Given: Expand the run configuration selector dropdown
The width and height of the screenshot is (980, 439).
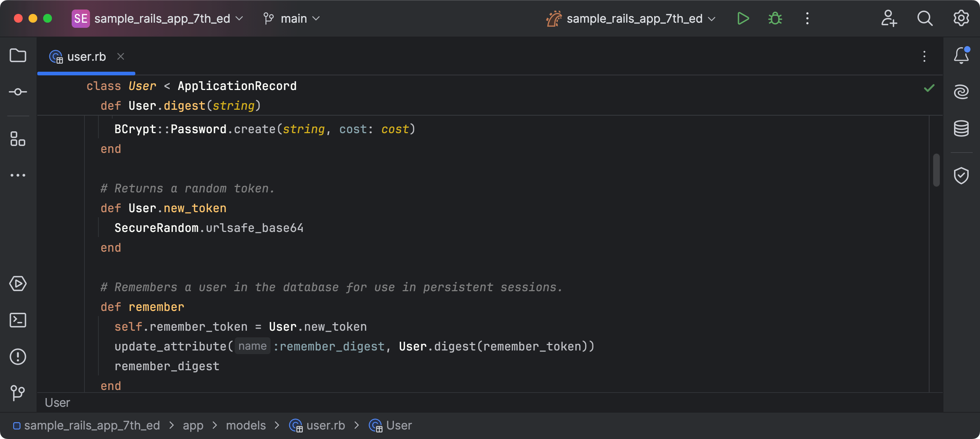Looking at the screenshot, I should 634,18.
